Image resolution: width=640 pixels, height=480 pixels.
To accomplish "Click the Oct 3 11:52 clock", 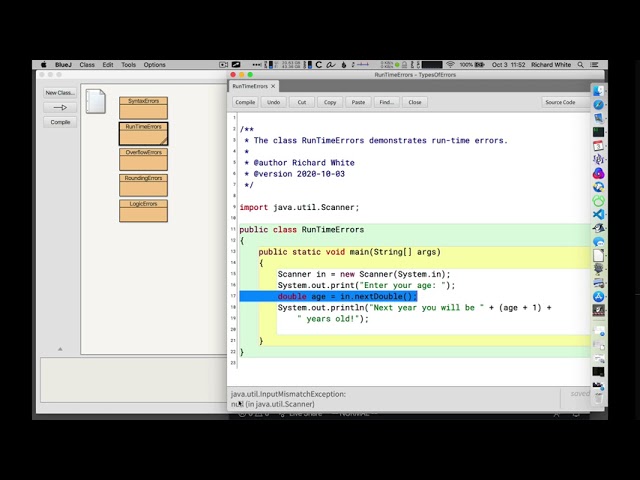I will point(508,64).
